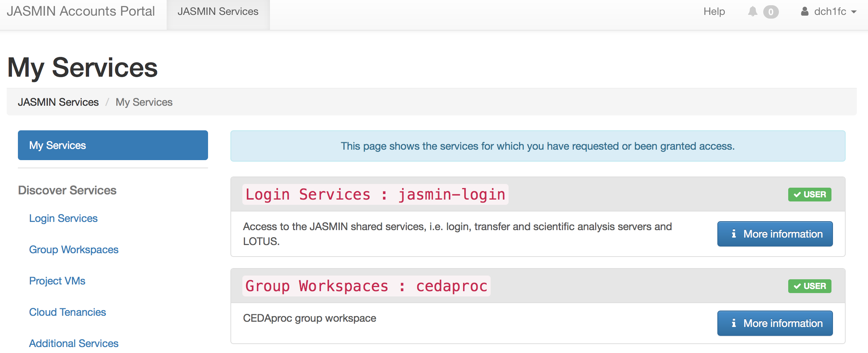Click the Login Services : jasmin-login heading

pos(375,194)
